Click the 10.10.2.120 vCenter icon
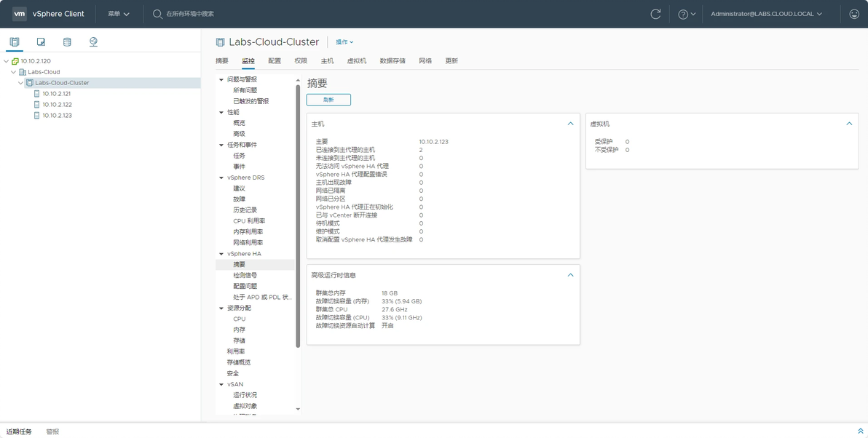The height and width of the screenshot is (438, 868). pos(15,61)
